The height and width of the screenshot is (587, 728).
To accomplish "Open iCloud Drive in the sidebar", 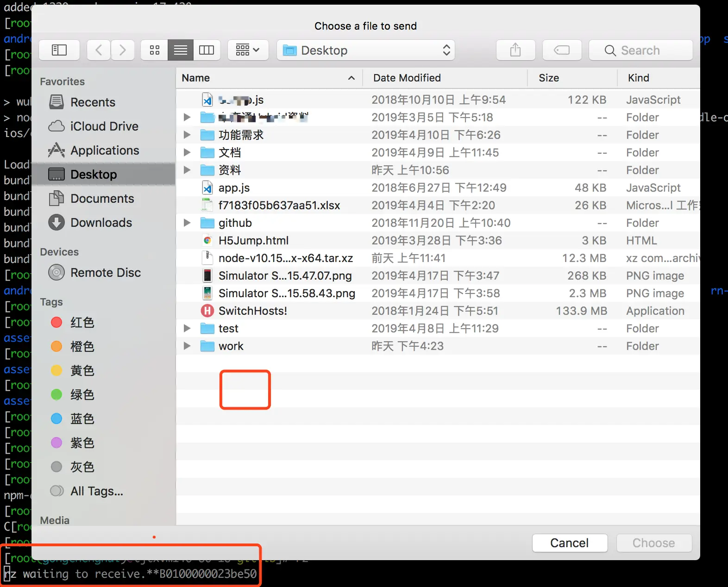I will 104,126.
